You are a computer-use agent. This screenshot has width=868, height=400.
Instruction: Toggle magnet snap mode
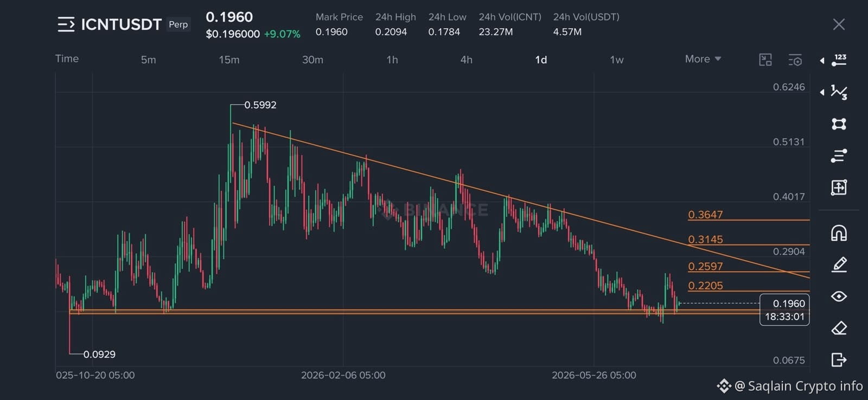[x=839, y=233]
